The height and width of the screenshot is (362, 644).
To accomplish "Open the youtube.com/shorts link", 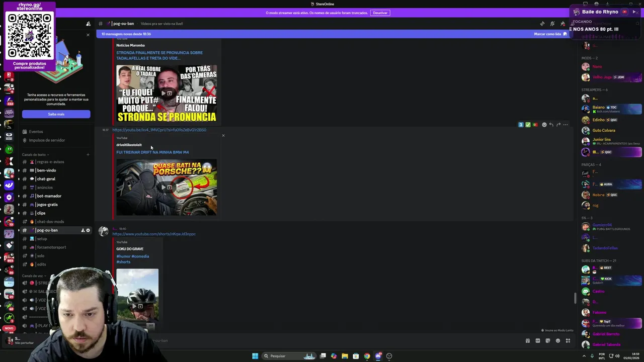I will coord(154,234).
